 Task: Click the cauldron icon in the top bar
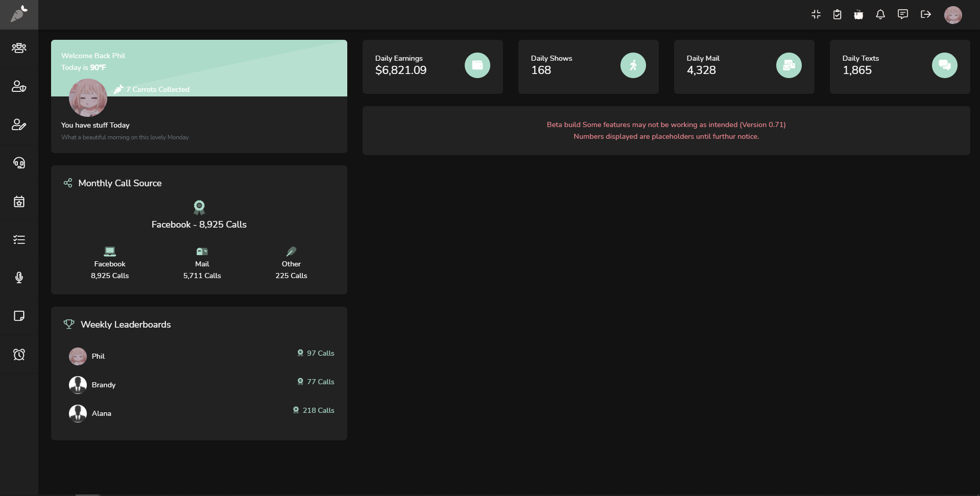[x=858, y=14]
